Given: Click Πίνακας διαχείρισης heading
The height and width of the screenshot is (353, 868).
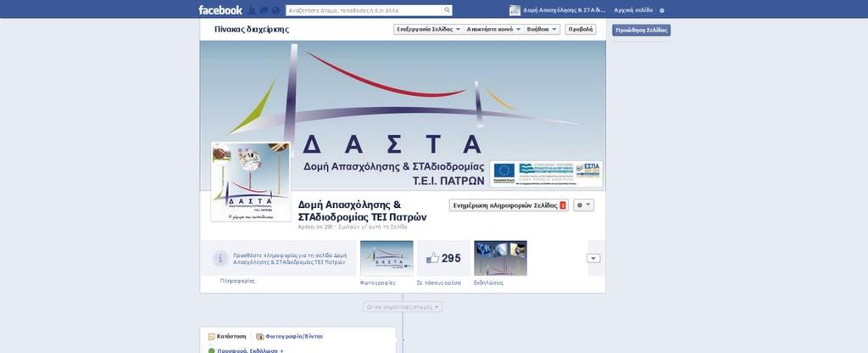Looking at the screenshot, I should pyautogui.click(x=251, y=30).
